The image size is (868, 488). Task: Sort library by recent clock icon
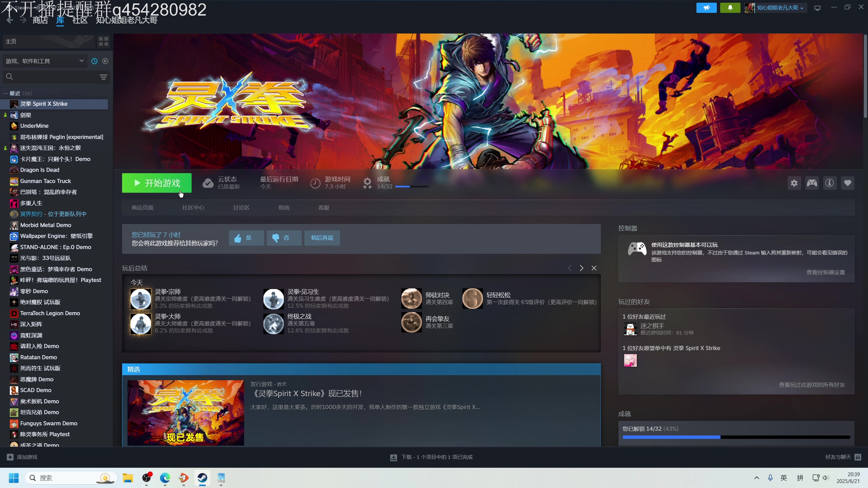[x=94, y=61]
